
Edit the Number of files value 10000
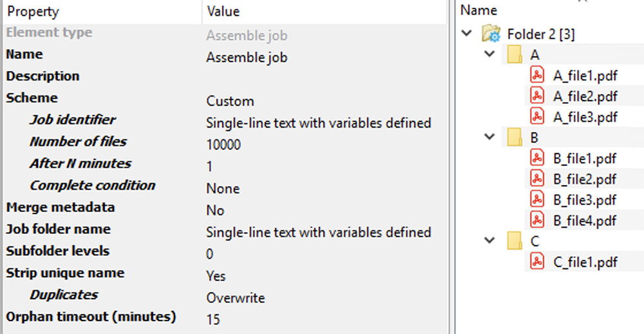(x=223, y=145)
